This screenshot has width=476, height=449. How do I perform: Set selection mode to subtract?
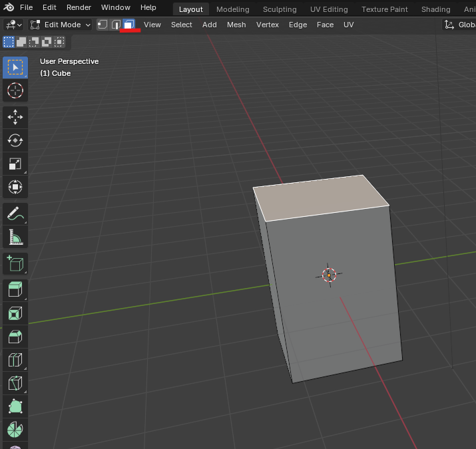[x=34, y=42]
